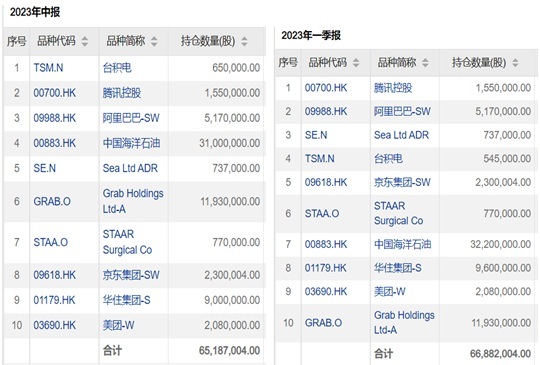Image resolution: width=540 pixels, height=365 pixels.
Task: Open TSM.N code link in 2023年中报 table
Action: [48, 67]
